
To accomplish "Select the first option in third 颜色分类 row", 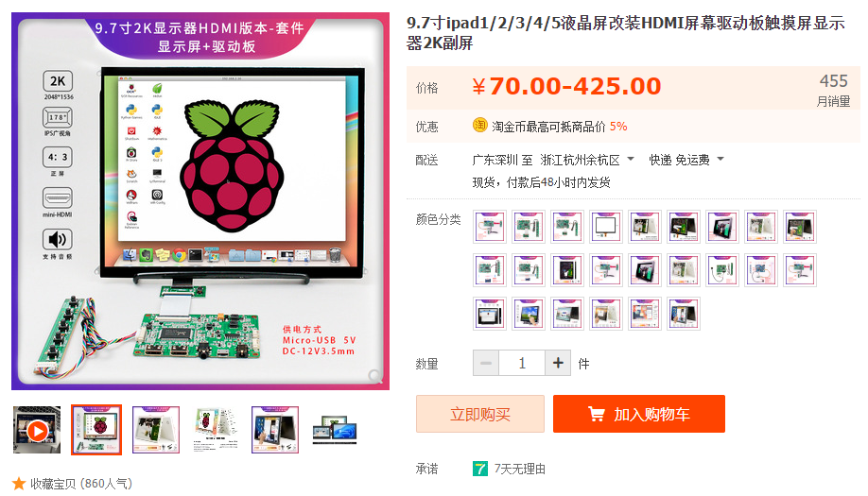I will (490, 314).
